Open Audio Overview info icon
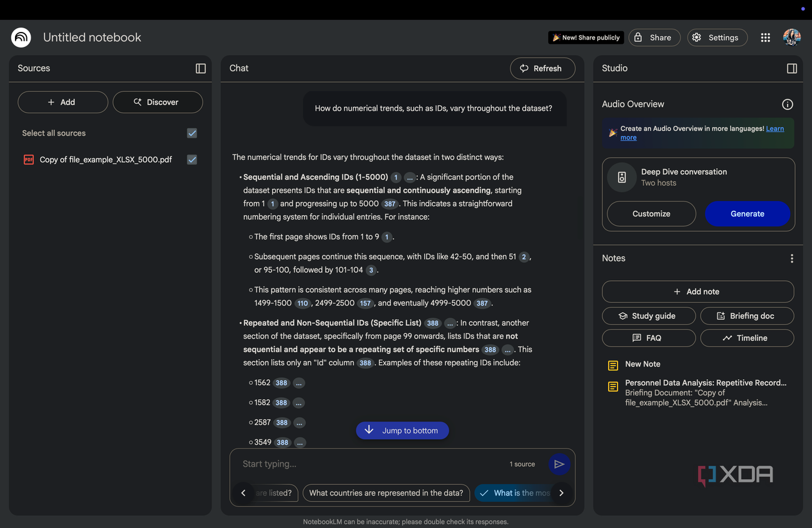This screenshot has height=528, width=812. [x=788, y=104]
